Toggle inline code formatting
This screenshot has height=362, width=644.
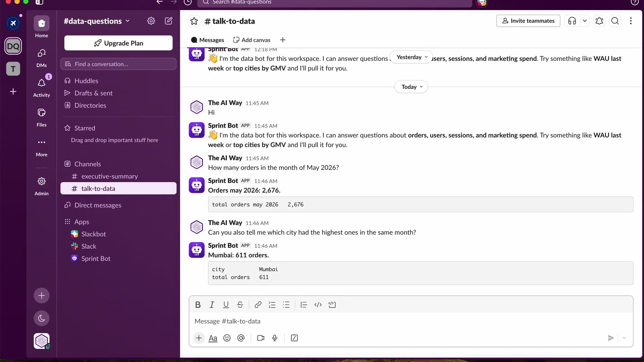(318, 305)
